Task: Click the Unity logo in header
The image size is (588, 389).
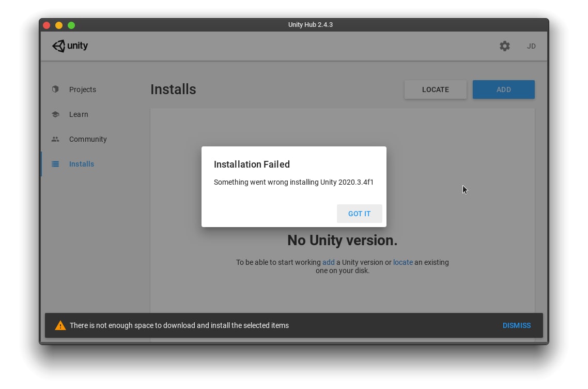Action: 70,46
